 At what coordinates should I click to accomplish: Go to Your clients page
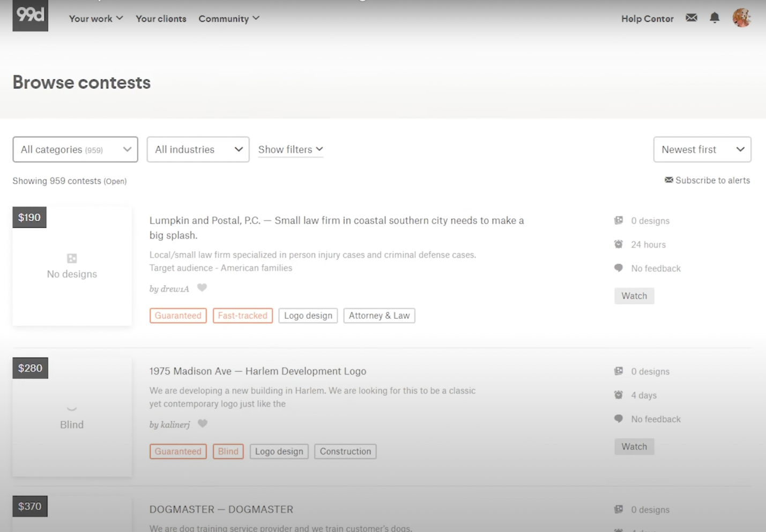coord(161,19)
